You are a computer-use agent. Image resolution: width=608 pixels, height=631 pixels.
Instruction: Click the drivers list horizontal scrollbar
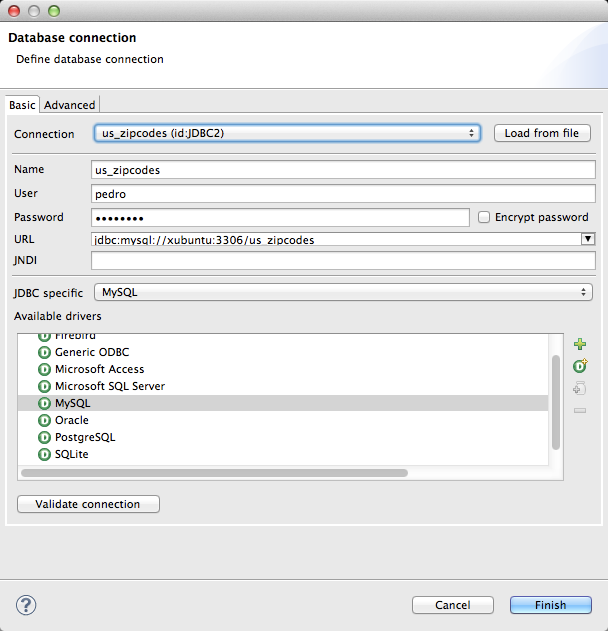point(214,473)
